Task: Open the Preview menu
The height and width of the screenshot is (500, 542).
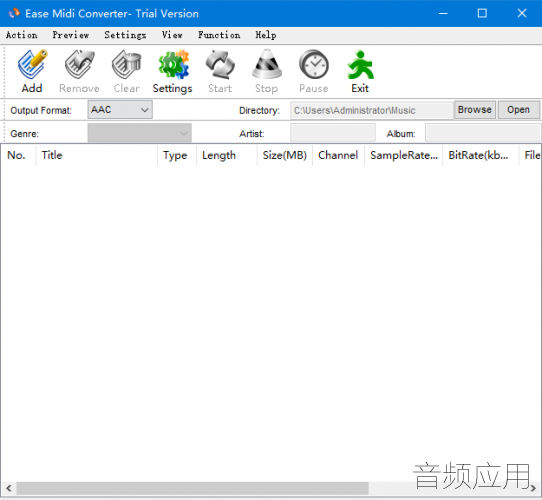Action: point(71,35)
